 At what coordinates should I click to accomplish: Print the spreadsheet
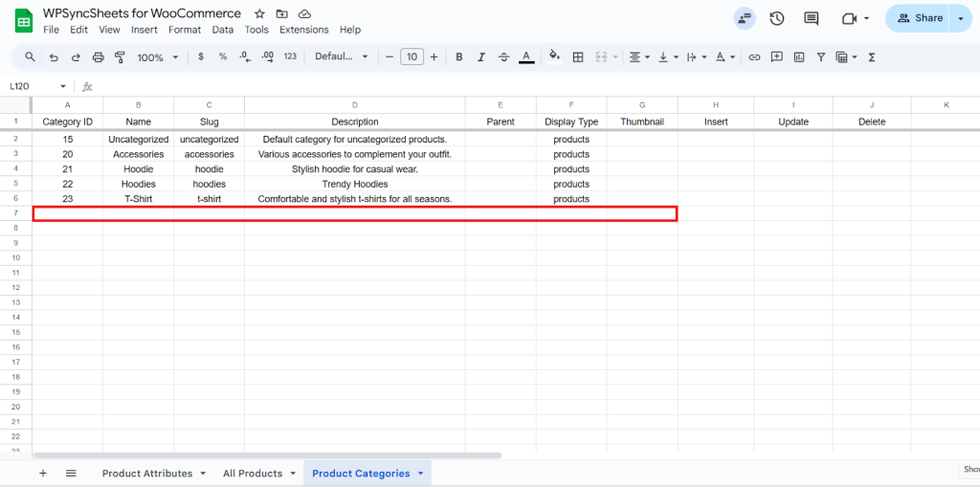pyautogui.click(x=99, y=56)
